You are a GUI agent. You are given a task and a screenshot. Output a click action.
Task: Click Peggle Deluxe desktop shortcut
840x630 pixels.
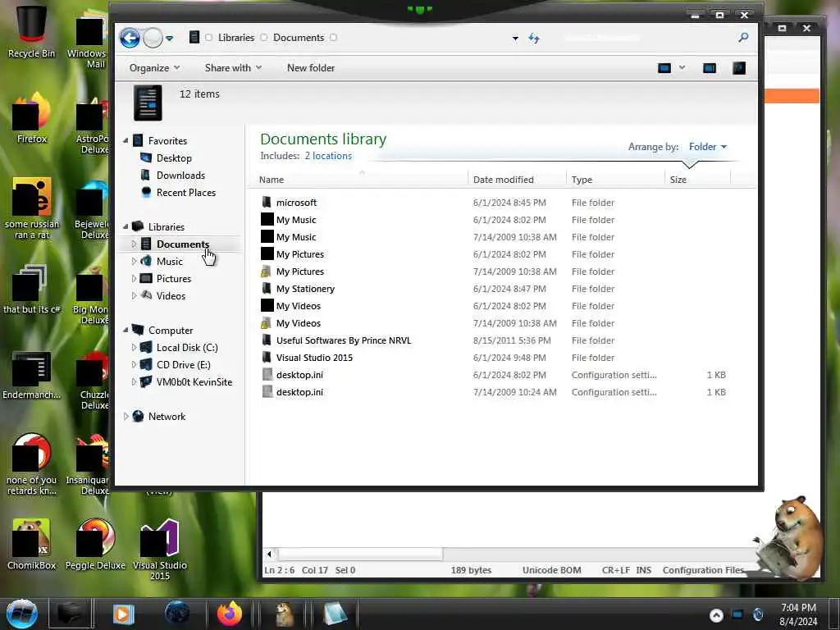[x=95, y=545]
